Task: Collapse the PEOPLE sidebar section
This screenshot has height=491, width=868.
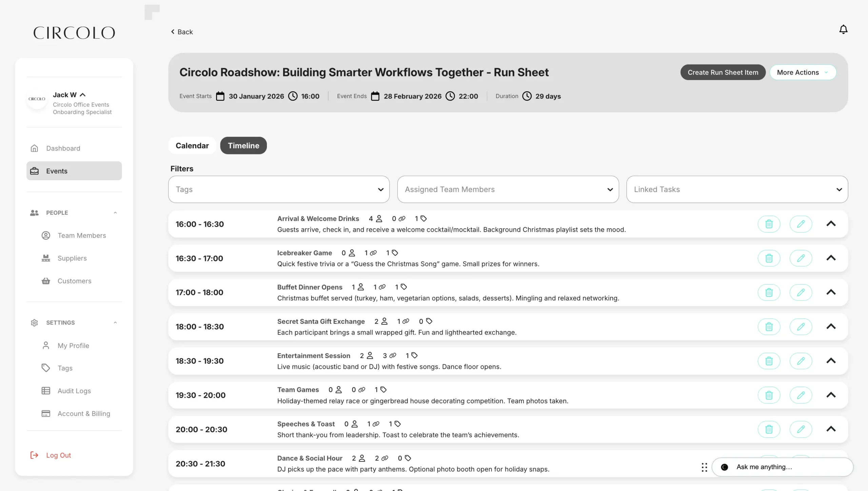Action: click(115, 213)
